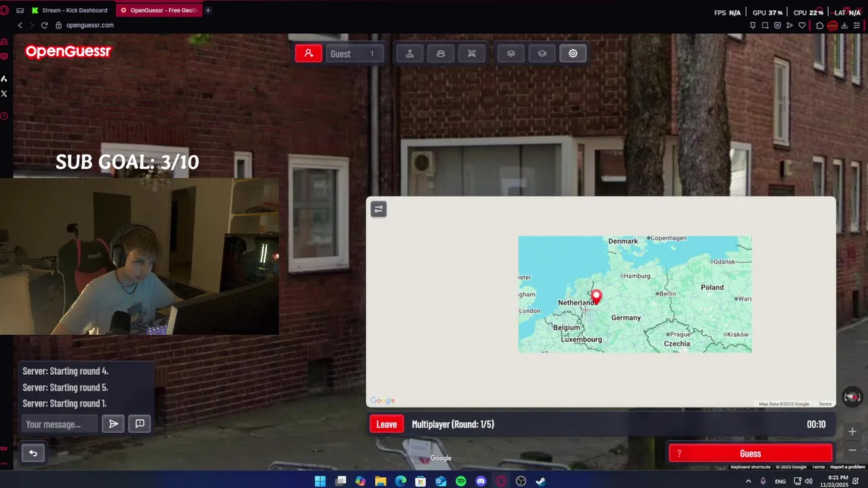This screenshot has width=868, height=488.
Task: Zoom out with the minus button
Action: pyautogui.click(x=852, y=450)
